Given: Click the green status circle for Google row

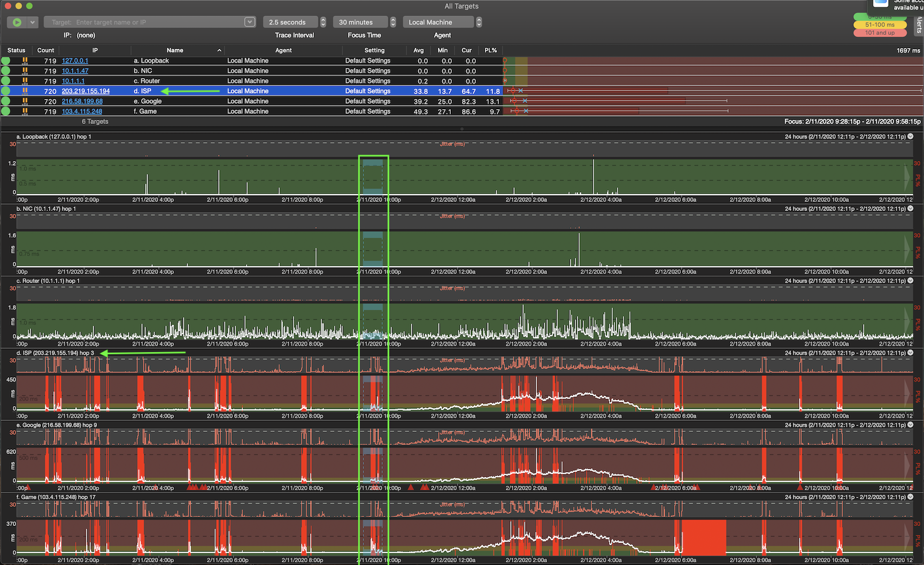Looking at the screenshot, I should click(x=6, y=101).
